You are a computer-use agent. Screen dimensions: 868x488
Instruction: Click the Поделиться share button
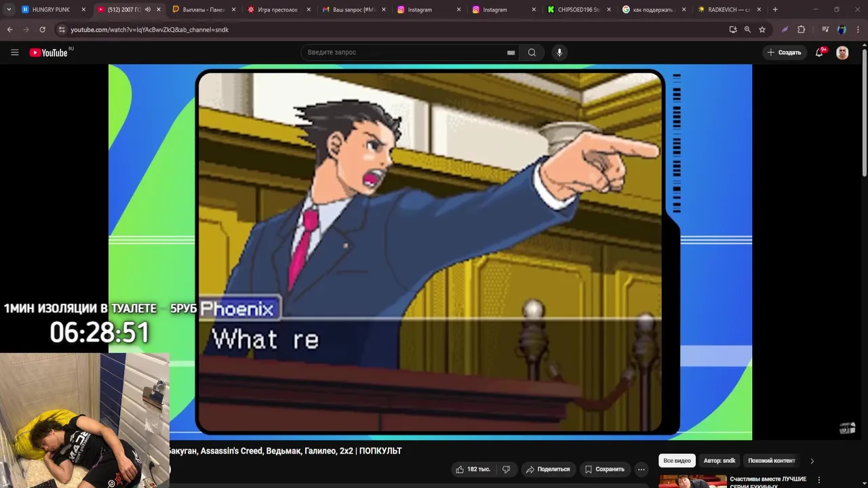coord(549,469)
